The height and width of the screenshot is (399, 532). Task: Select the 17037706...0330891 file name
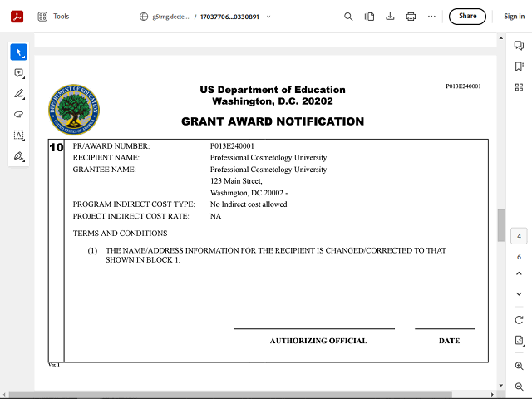pos(229,17)
